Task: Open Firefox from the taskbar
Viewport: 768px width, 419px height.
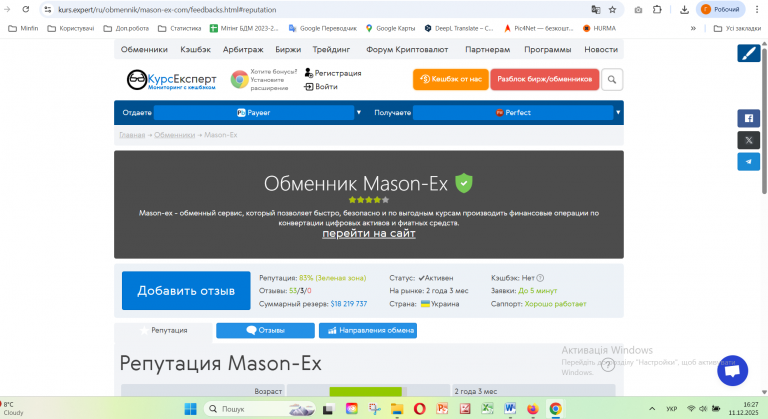Action: (532, 409)
